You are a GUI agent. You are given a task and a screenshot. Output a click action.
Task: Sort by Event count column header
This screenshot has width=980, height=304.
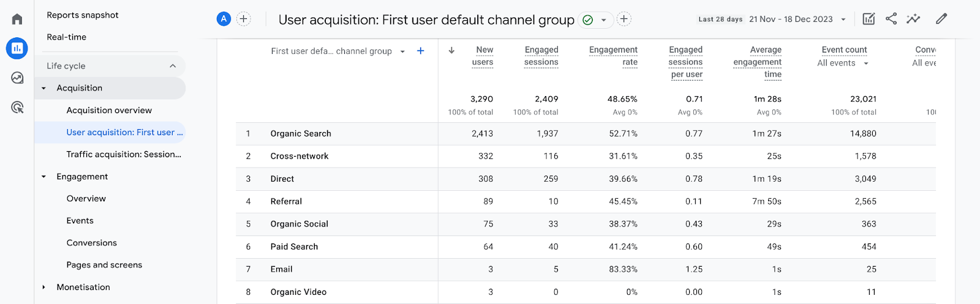click(845, 50)
